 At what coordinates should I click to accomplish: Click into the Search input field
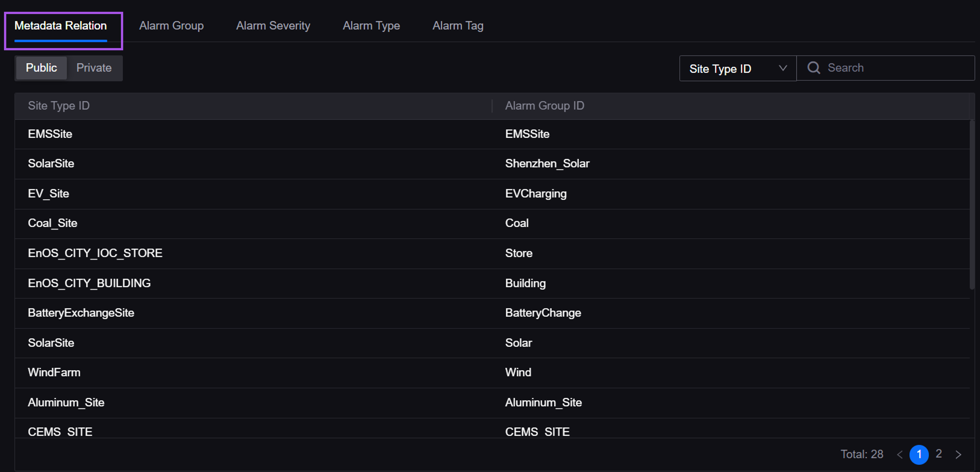coord(898,68)
